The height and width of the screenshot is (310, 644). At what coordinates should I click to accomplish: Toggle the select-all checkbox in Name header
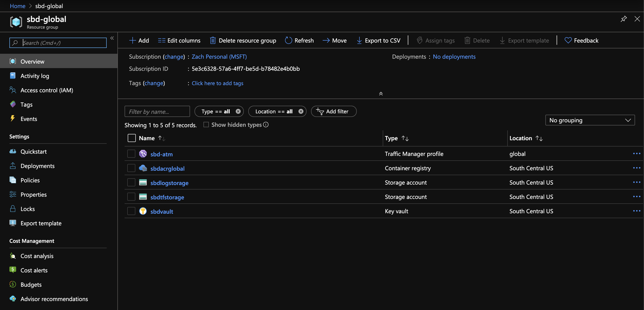click(132, 138)
